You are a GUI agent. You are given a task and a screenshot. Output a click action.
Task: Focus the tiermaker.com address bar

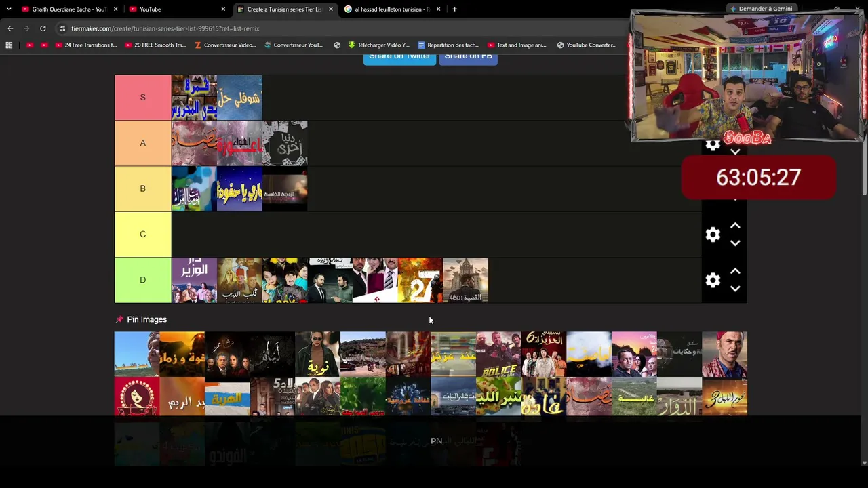339,28
